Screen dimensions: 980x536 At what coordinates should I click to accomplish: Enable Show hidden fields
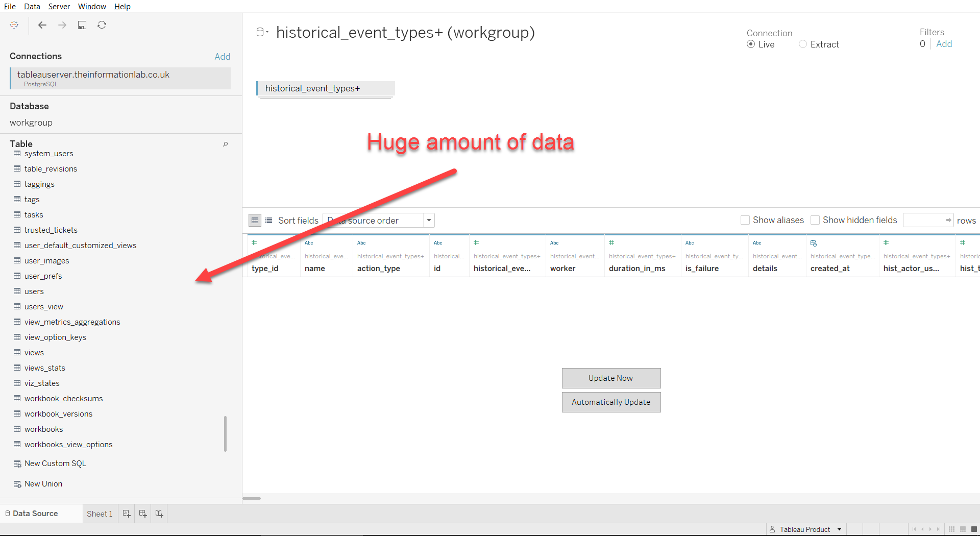(x=815, y=220)
